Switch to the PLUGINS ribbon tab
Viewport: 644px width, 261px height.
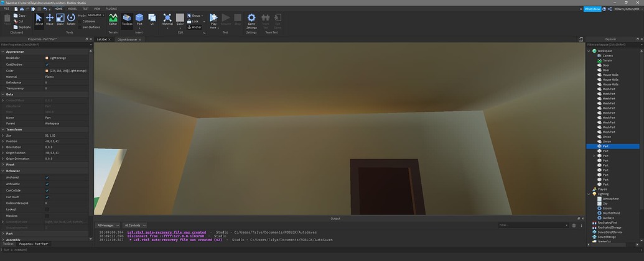(111, 9)
